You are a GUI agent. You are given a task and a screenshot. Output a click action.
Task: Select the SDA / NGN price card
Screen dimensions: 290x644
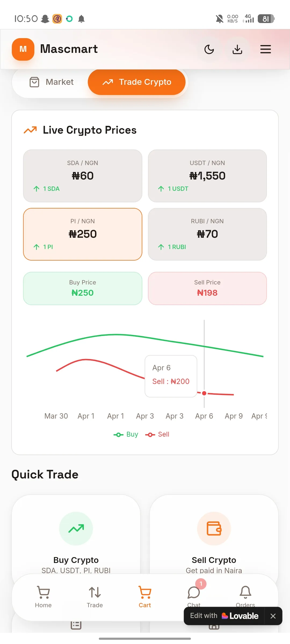83,176
